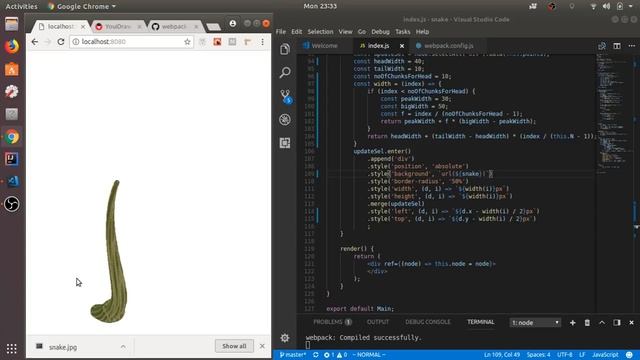The image size is (640, 360).
Task: Open the Extensions view in activity bar
Action: pyautogui.click(x=285, y=143)
